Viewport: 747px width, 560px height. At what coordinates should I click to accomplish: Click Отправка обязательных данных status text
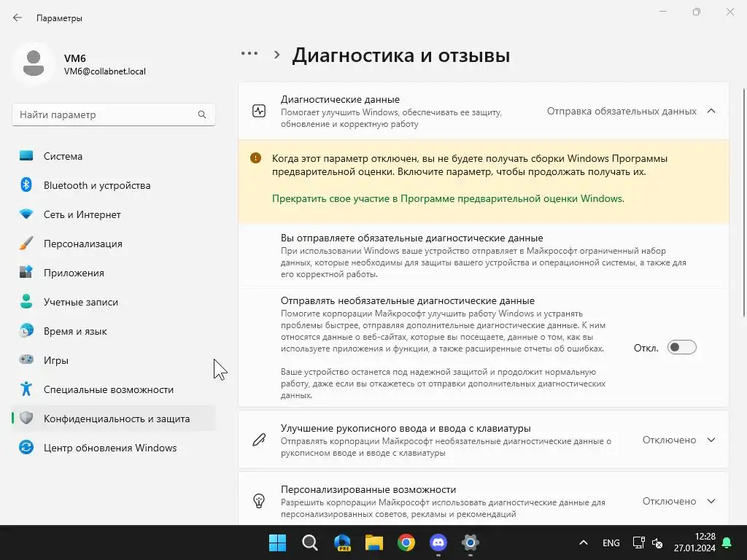click(x=622, y=111)
